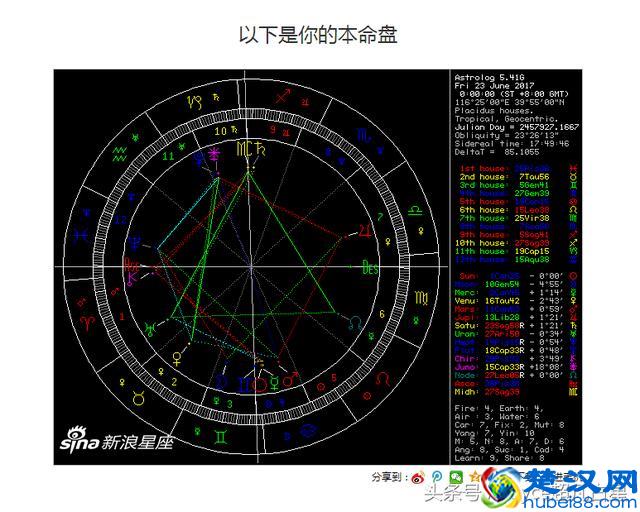Click the 'Obliquity = 23°26'13"' line
Viewport: 640px width, 512px height.
[x=507, y=135]
